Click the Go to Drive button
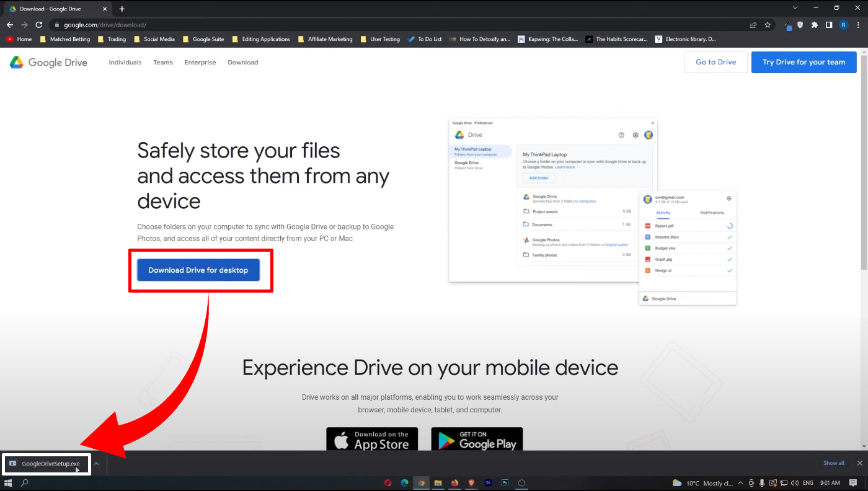 click(x=715, y=62)
